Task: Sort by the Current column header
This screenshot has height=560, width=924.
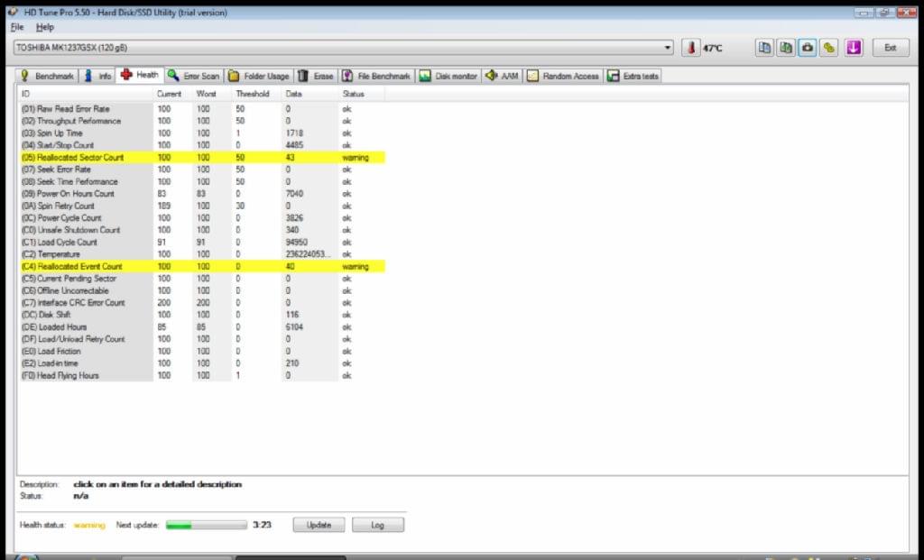Action: pyautogui.click(x=172, y=94)
